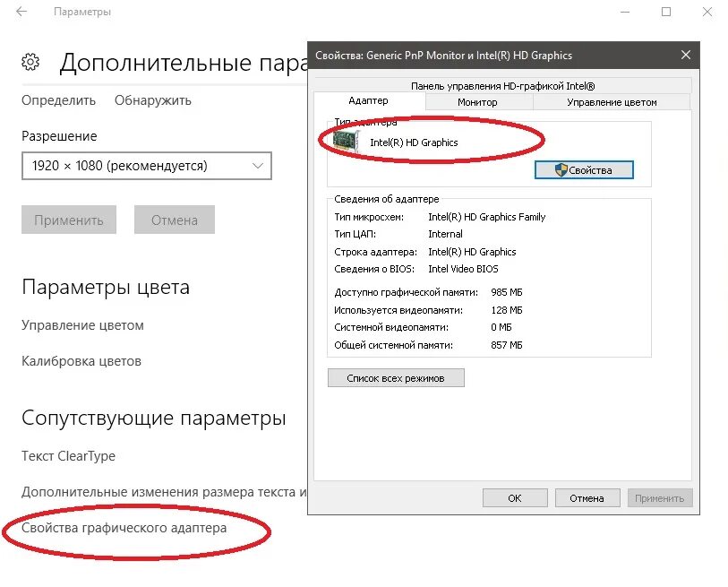This screenshot has height=587, width=728.
Task: Go back using the Параметры back arrow
Action: pyautogui.click(x=21, y=12)
